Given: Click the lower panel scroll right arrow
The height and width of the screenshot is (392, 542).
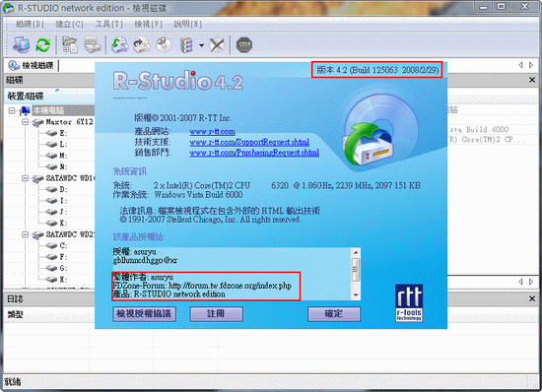Looking at the screenshot, I should (x=531, y=282).
